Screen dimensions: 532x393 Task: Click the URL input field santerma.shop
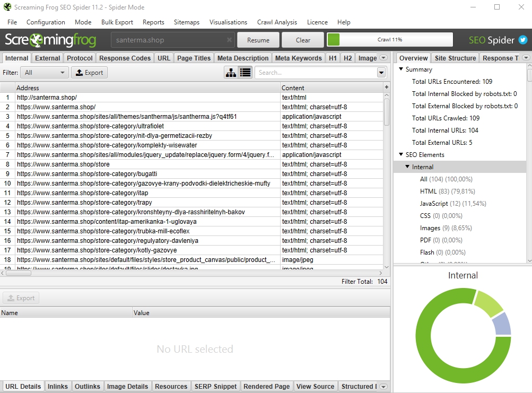(173, 40)
